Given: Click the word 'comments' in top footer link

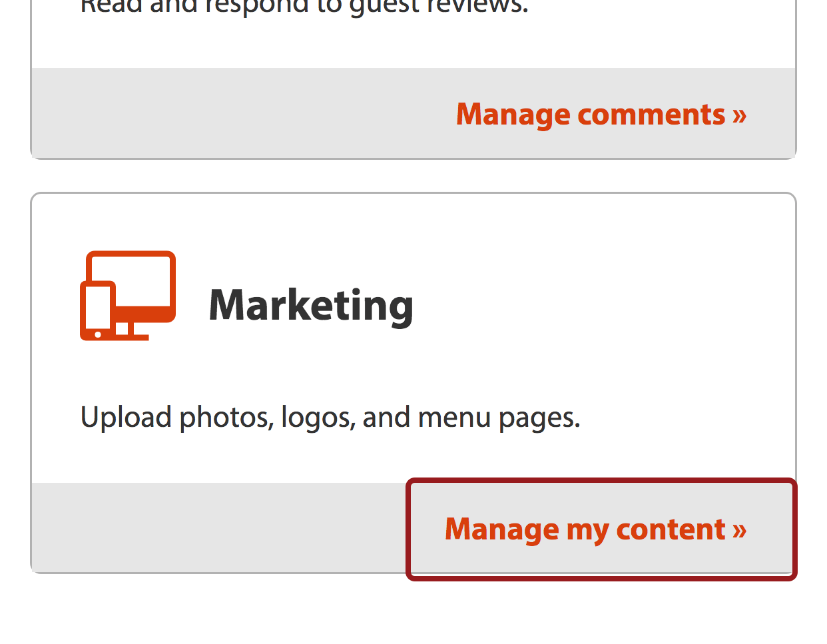Looking at the screenshot, I should tap(651, 115).
